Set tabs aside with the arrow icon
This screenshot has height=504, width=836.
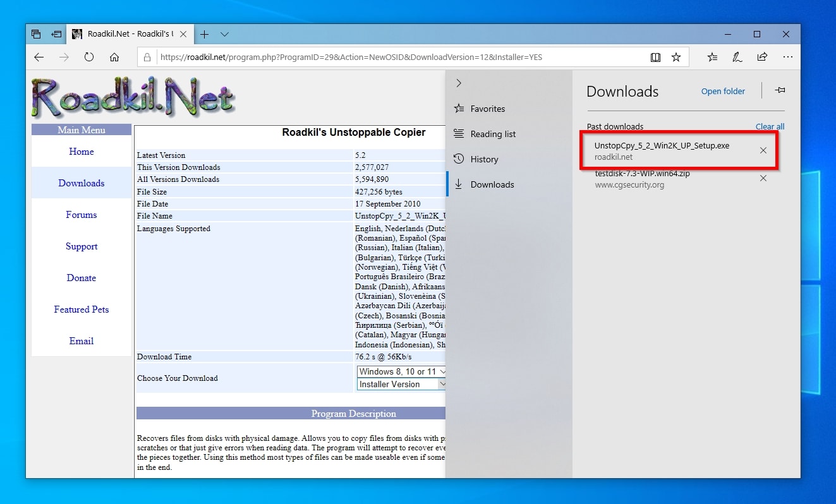56,34
